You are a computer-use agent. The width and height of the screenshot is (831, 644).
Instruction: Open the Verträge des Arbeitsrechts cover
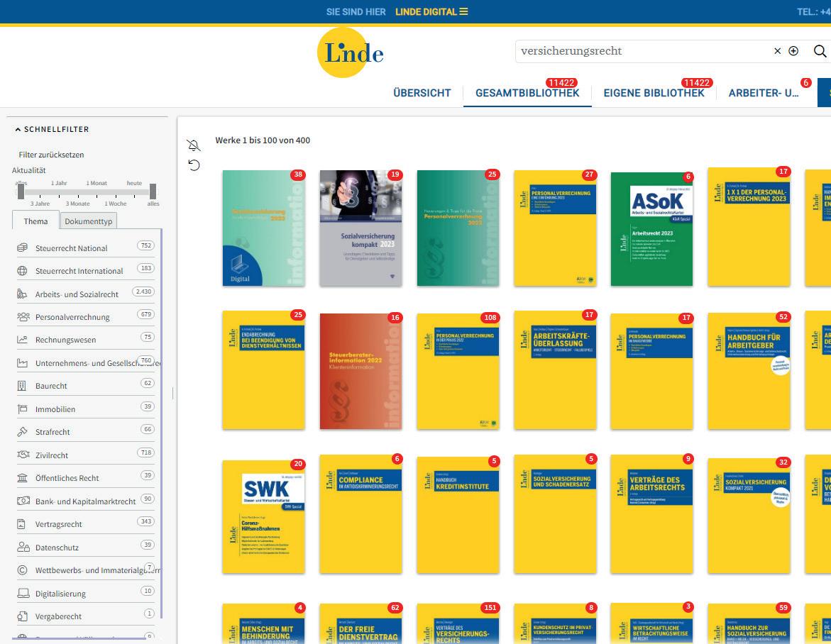pos(651,513)
